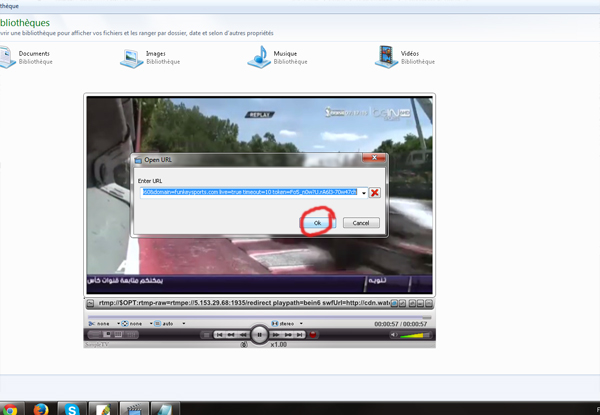Screen dimensions: 600x415
Task: Open the paint-brush app on taskbar
Action: click(x=103, y=409)
